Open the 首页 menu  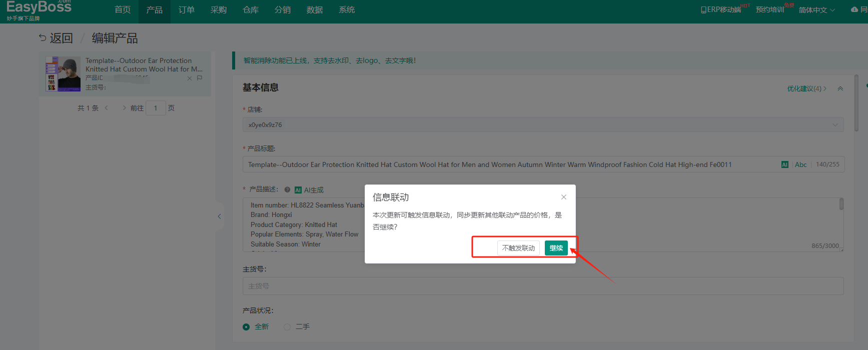pos(123,10)
